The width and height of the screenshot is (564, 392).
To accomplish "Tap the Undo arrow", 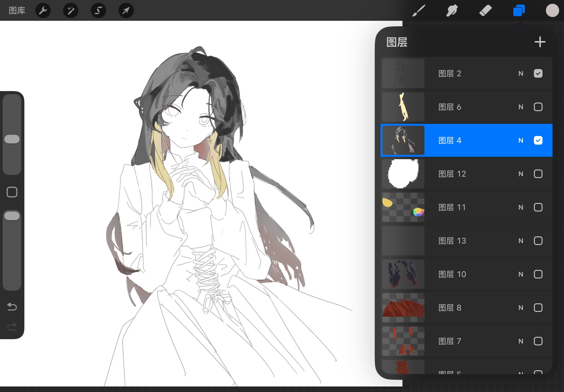I will 12,306.
